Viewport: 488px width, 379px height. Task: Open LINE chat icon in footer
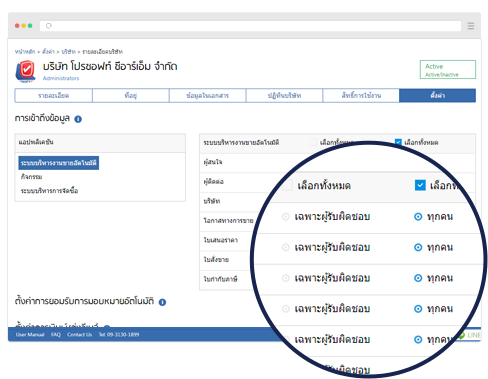coord(469,335)
